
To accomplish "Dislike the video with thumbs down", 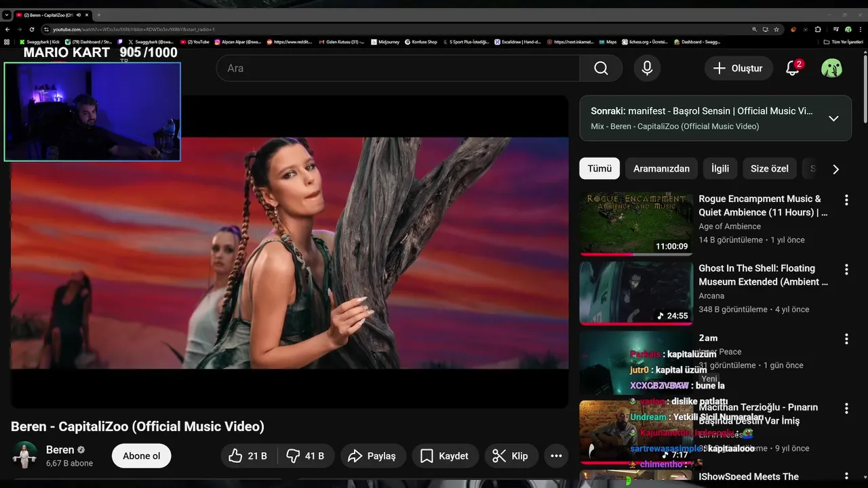I will pos(305,456).
